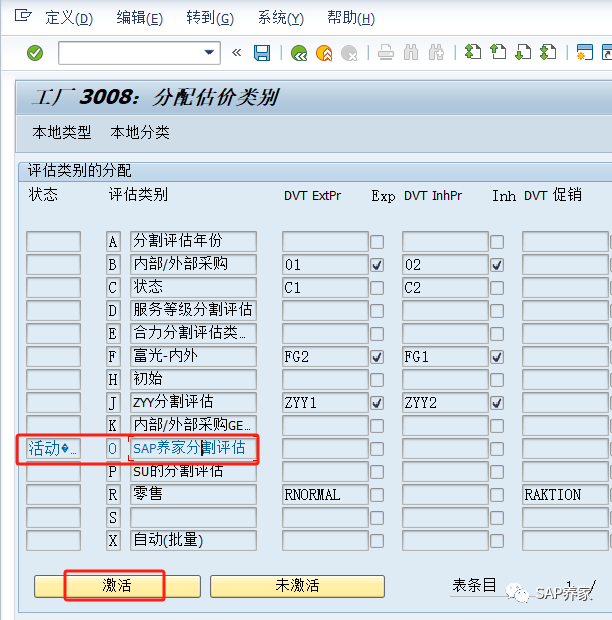Viewport: 612px width, 620px height.
Task: Go to the Previous Page icon
Action: 498,52
